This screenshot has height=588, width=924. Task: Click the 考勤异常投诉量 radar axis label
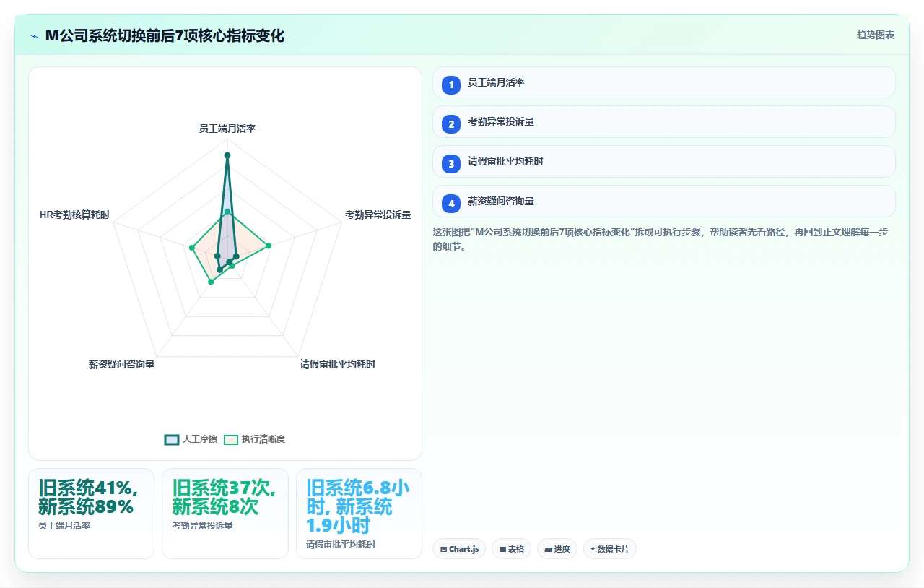378,215
